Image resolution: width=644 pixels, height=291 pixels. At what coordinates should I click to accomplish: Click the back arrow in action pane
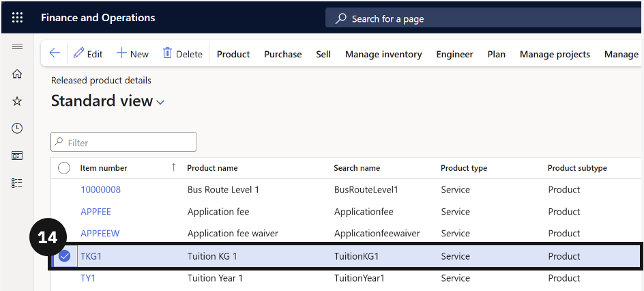54,53
